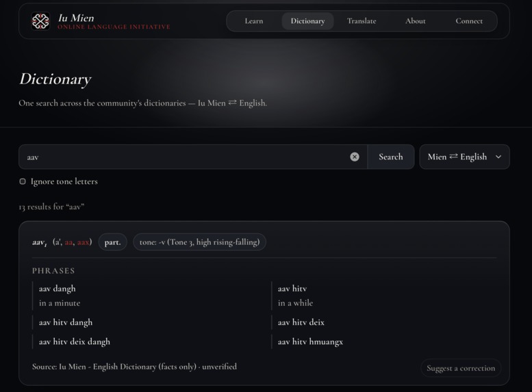This screenshot has height=392, width=532.
Task: Open the Connect nav item
Action: point(469,21)
